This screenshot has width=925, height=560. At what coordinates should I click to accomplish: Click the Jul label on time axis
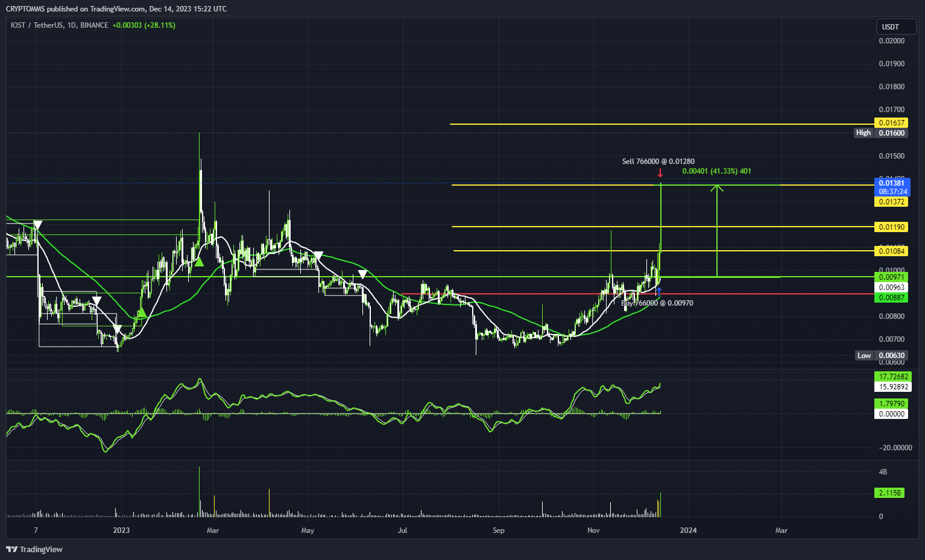(x=403, y=530)
